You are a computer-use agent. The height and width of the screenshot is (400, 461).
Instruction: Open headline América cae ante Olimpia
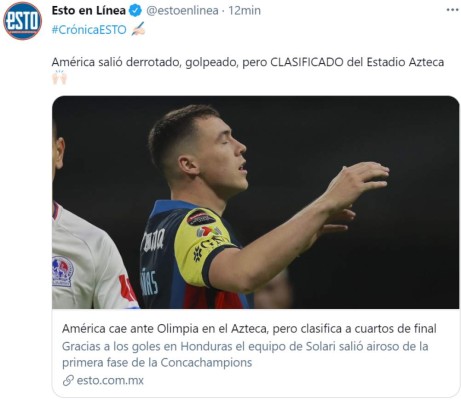pyautogui.click(x=249, y=329)
